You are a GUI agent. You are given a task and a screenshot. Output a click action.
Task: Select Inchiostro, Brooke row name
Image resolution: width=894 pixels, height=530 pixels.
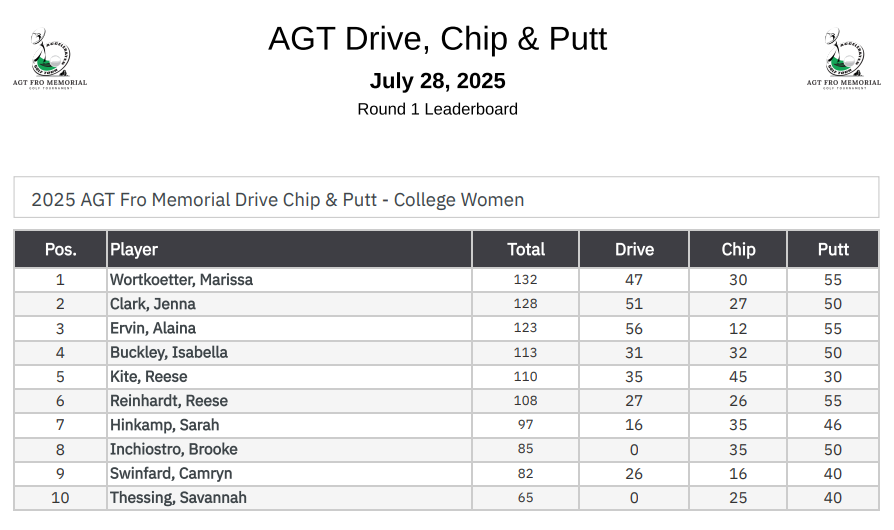(x=173, y=449)
